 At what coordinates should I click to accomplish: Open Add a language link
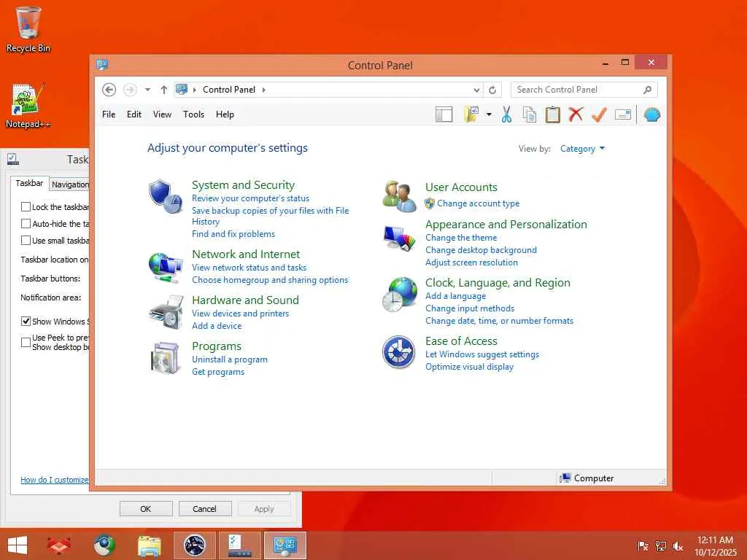pos(455,296)
